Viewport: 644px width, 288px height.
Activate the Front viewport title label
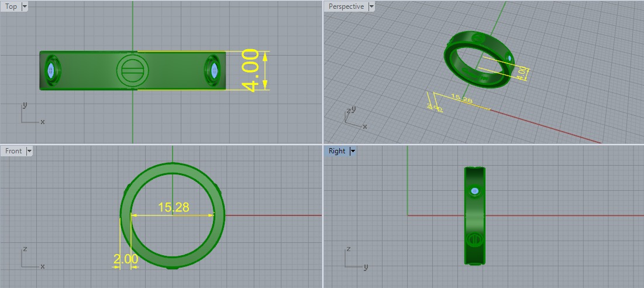(13, 151)
